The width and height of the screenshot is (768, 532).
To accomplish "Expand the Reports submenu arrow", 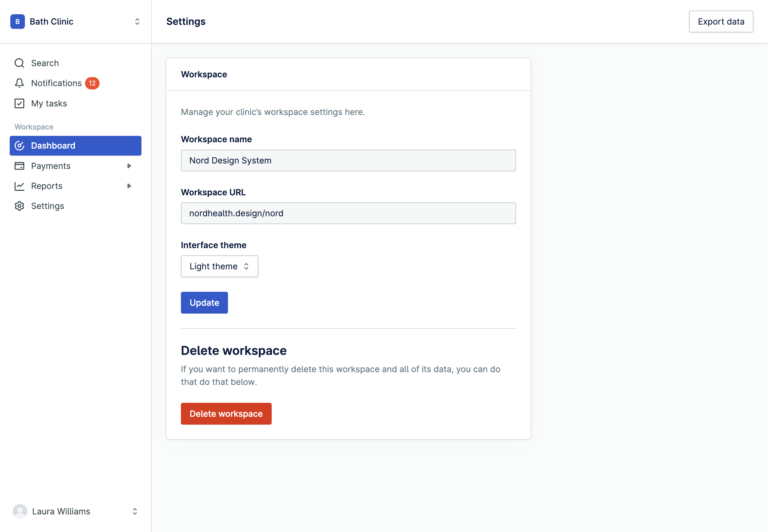I will (129, 186).
